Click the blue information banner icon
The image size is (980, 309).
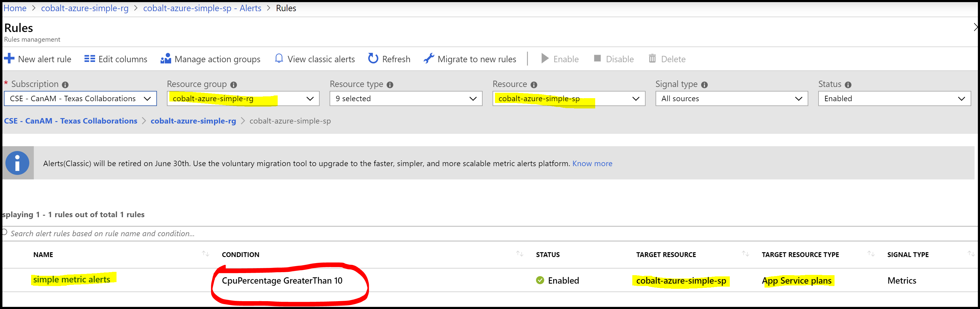pos(18,163)
